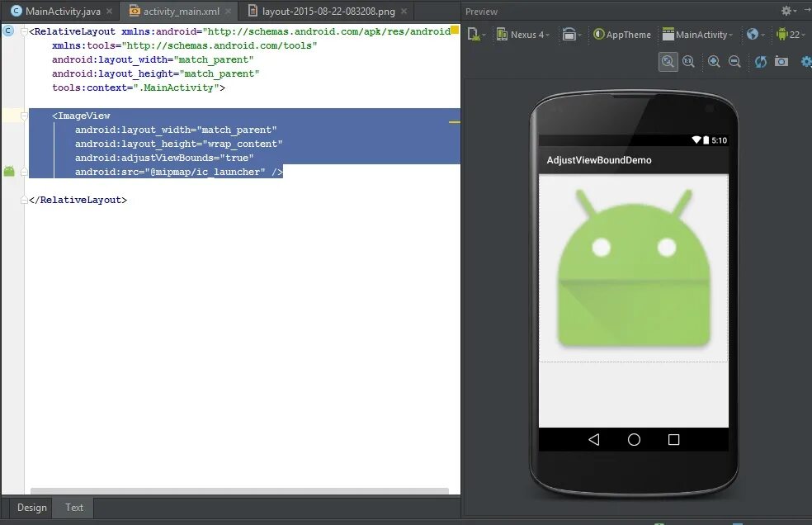Viewport: 812px width, 525px height.
Task: Switch to the Design view tab
Action: [32, 508]
